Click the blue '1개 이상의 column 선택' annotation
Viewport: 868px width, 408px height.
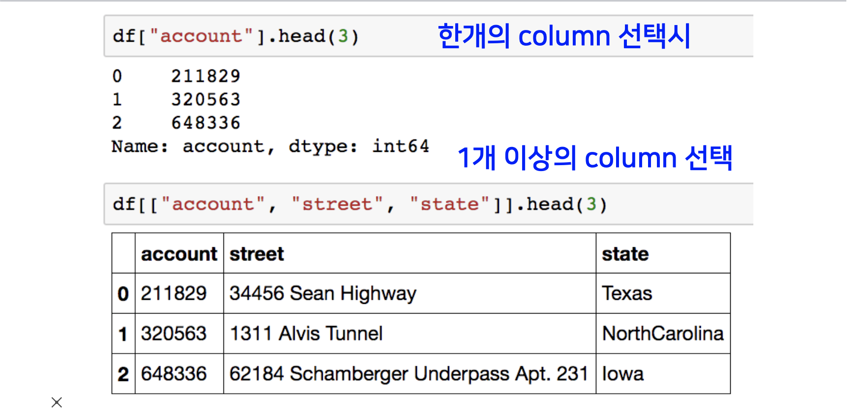click(595, 158)
